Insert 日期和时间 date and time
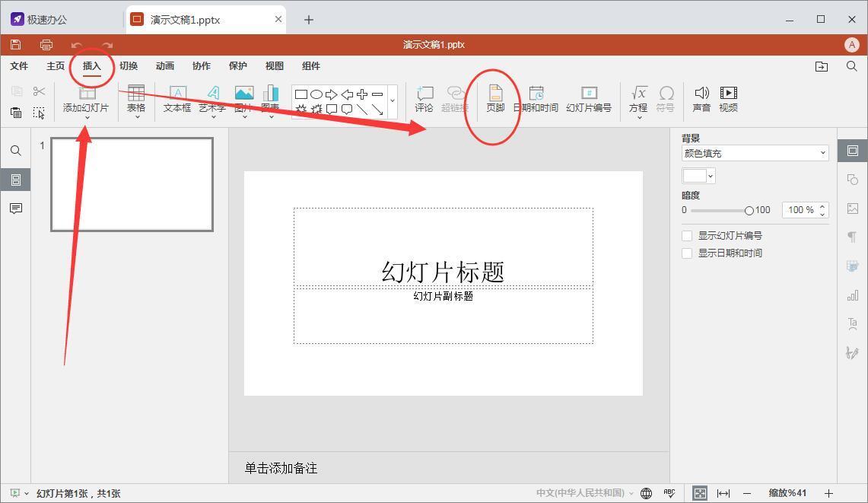The width and height of the screenshot is (868, 503). (536, 99)
